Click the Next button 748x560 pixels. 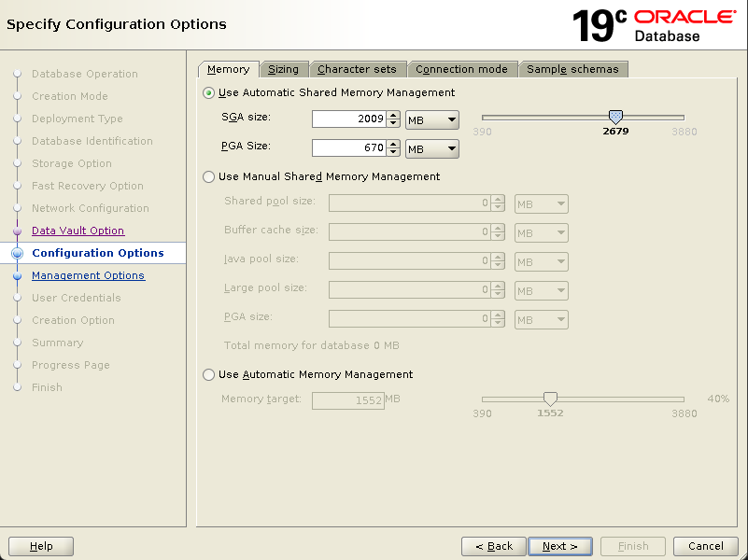click(560, 546)
